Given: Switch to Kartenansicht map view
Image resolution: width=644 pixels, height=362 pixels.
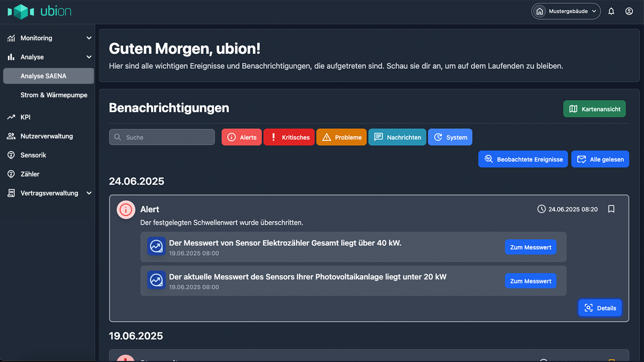Looking at the screenshot, I should point(594,109).
